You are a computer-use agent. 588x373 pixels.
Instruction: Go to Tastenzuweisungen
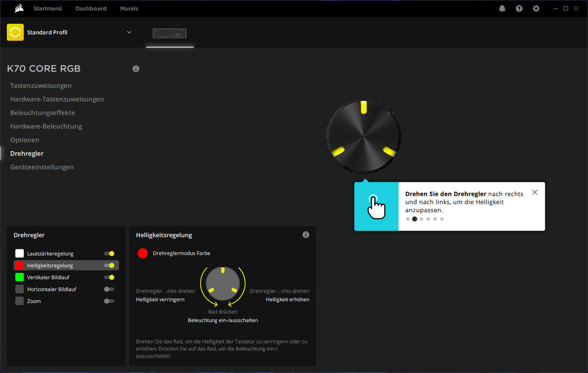pyautogui.click(x=41, y=85)
